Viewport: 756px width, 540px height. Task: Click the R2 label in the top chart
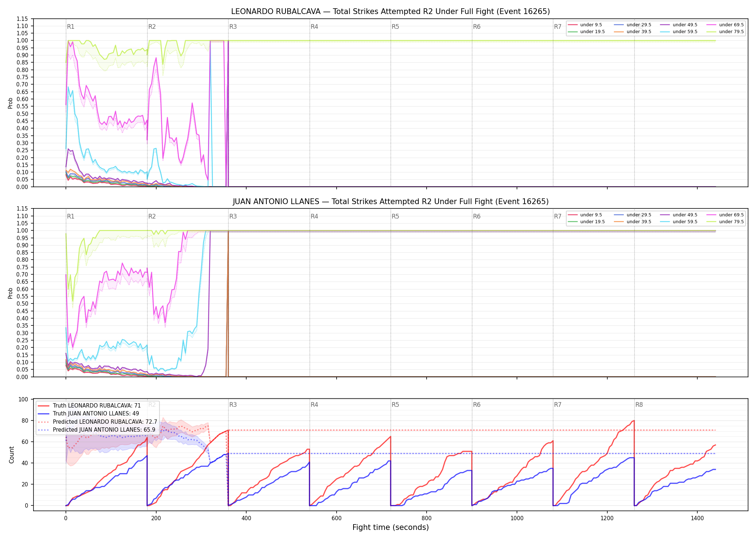[152, 27]
